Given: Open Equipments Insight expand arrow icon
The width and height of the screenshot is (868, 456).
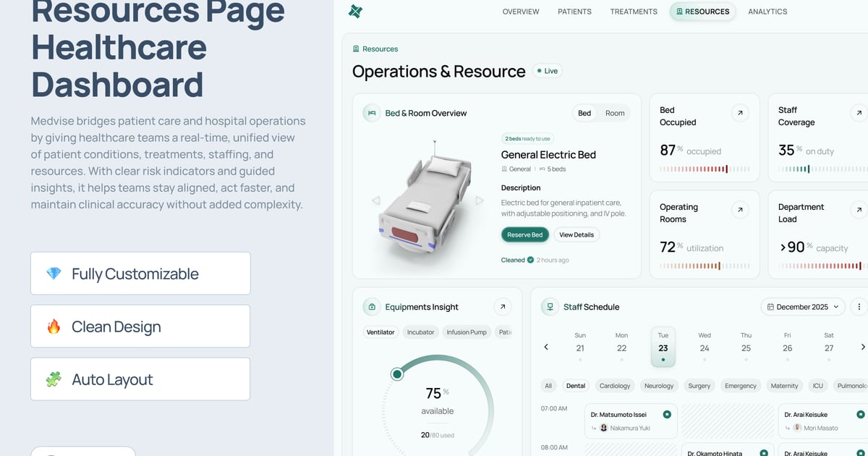Looking at the screenshot, I should 502,307.
